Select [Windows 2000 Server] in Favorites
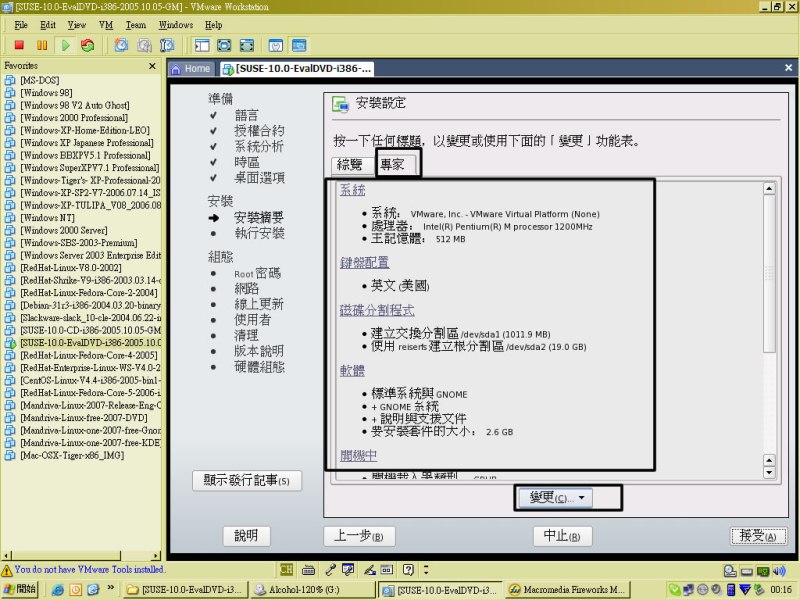This screenshot has width=800, height=600. tap(62, 230)
